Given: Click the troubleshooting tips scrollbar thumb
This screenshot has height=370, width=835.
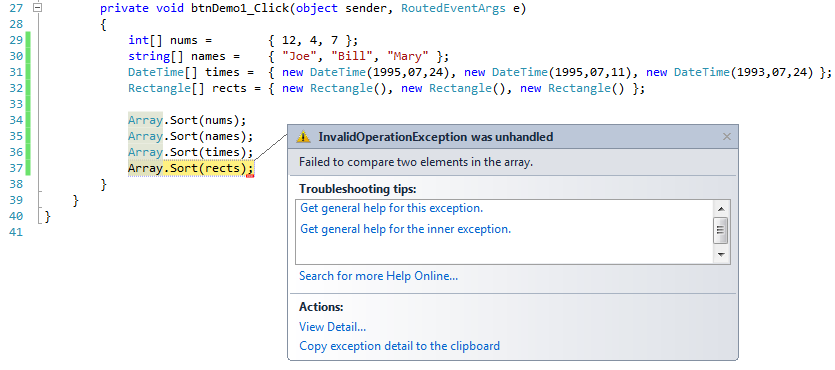Looking at the screenshot, I should [x=722, y=230].
